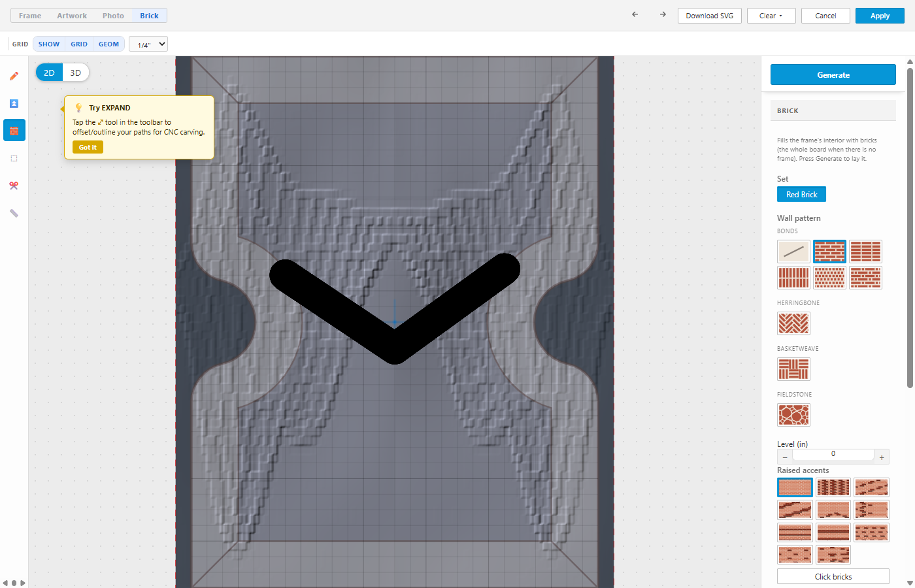Switch to the Photo tab

pos(113,16)
